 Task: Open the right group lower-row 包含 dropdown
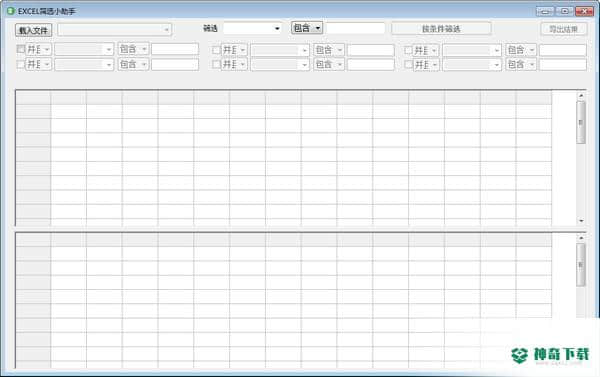pyautogui.click(x=521, y=64)
